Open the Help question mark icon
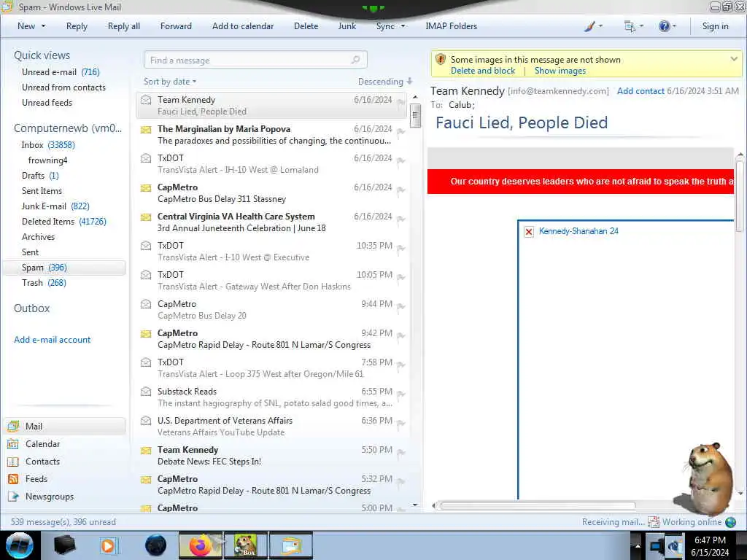 click(664, 27)
